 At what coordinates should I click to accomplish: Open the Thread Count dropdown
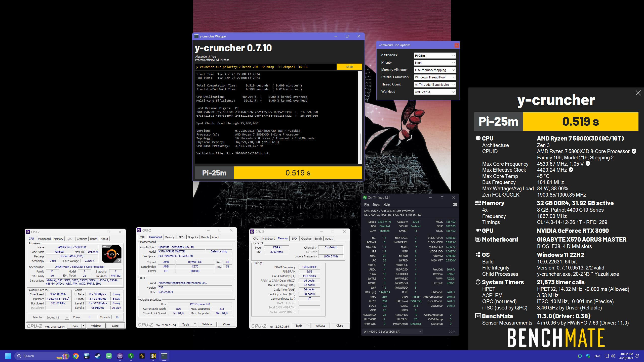[435, 85]
